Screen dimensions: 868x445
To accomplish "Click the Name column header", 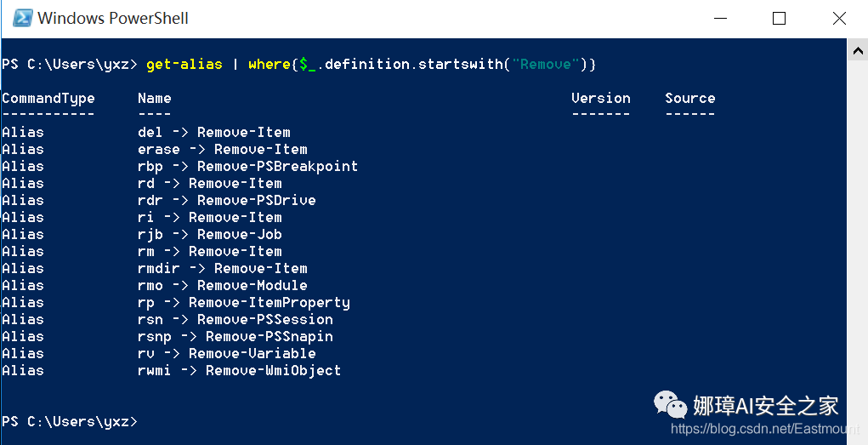I will [x=155, y=98].
